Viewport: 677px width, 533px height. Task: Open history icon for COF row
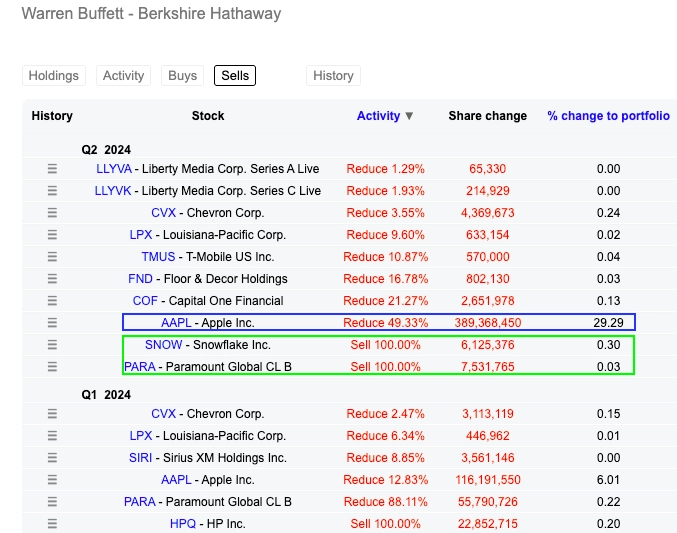52,301
